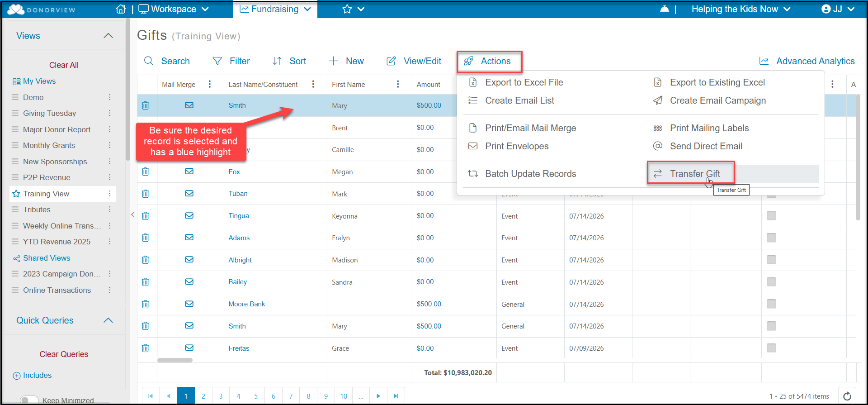
Task: Open column menu for First Name
Action: (x=398, y=84)
